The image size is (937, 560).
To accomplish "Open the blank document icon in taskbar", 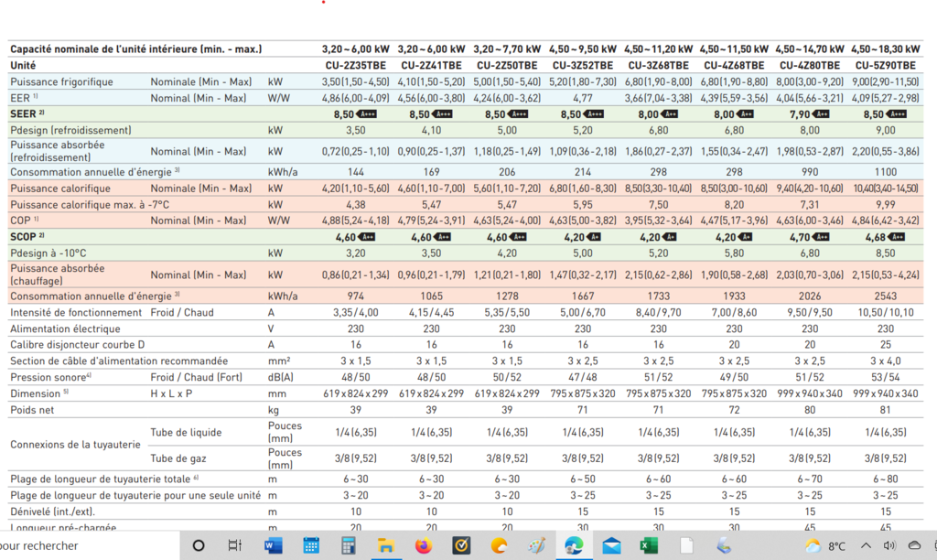I will [x=686, y=545].
